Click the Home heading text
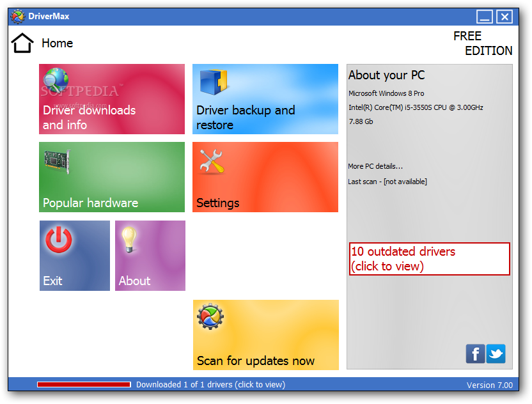The height and width of the screenshot is (404, 532). pyautogui.click(x=58, y=43)
